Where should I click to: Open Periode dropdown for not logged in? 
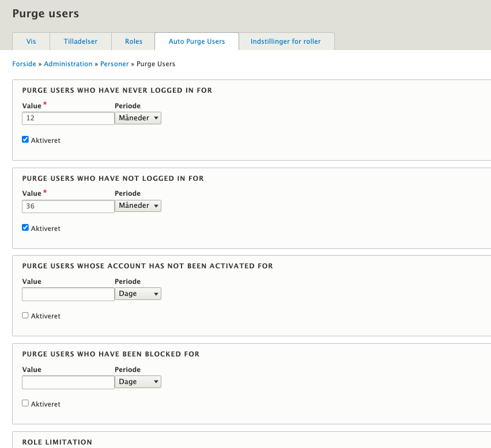[x=138, y=206]
